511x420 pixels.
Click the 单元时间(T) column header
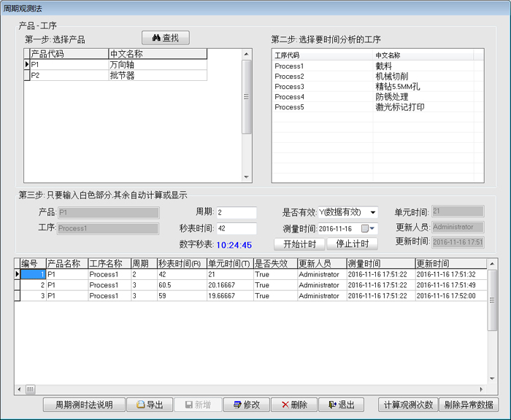pyautogui.click(x=230, y=263)
